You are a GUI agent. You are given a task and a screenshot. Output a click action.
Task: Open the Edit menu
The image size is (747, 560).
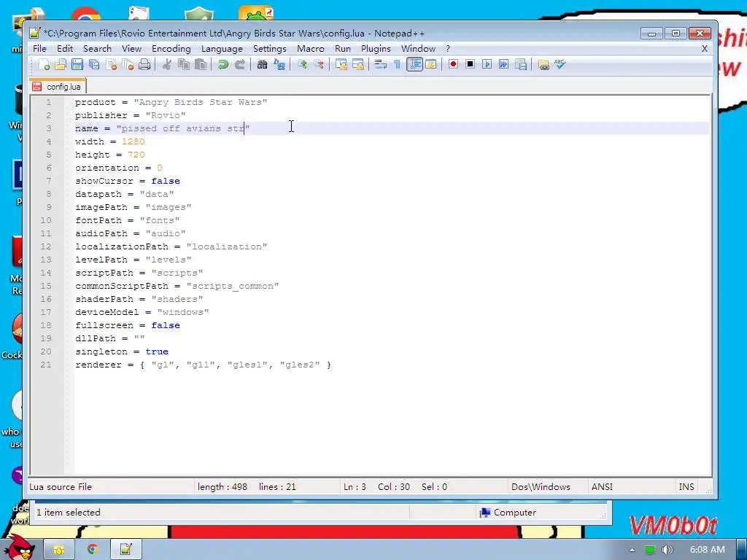pyautogui.click(x=65, y=49)
